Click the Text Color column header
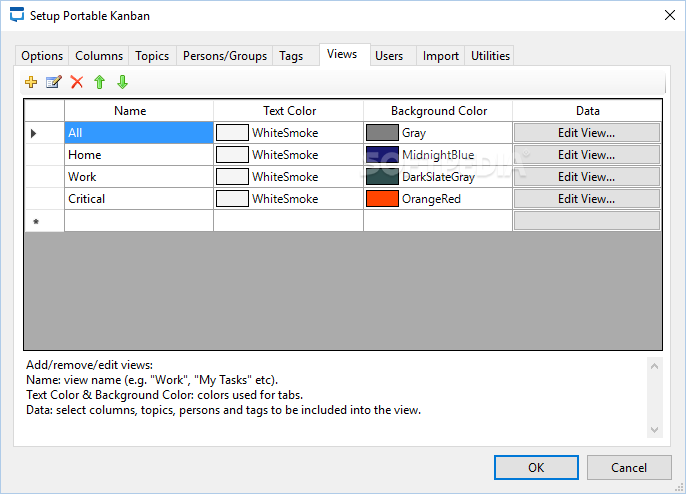Image resolution: width=686 pixels, height=494 pixels. pyautogui.click(x=289, y=111)
